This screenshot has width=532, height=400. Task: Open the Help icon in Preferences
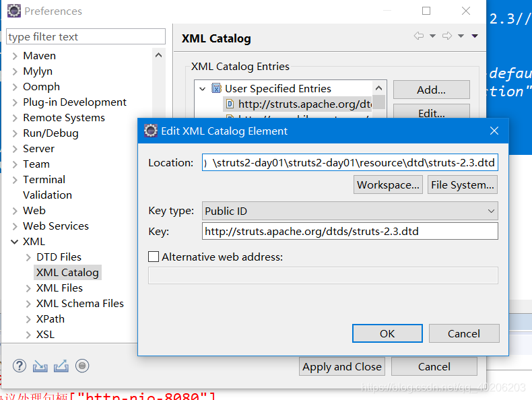20,366
